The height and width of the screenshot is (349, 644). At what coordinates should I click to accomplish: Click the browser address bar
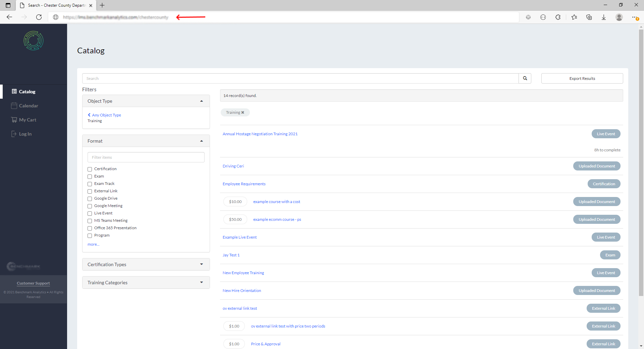click(x=283, y=17)
